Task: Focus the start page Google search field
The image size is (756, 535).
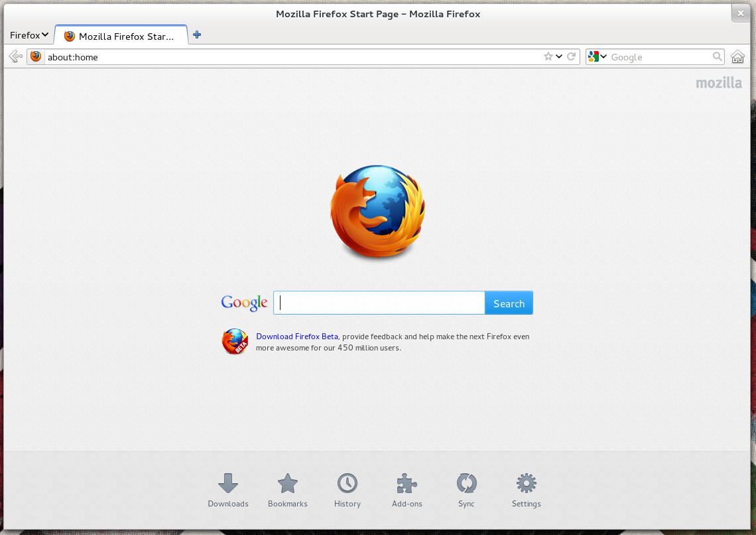Action: 379,303
